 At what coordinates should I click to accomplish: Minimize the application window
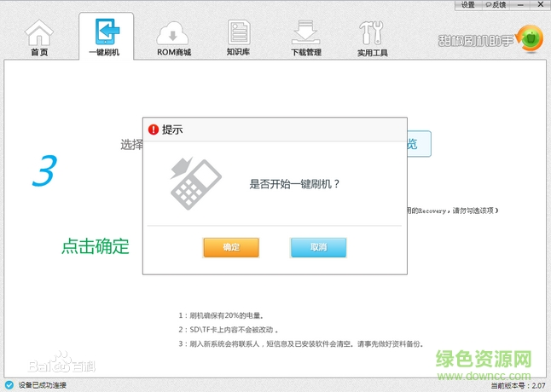tap(521, 5)
